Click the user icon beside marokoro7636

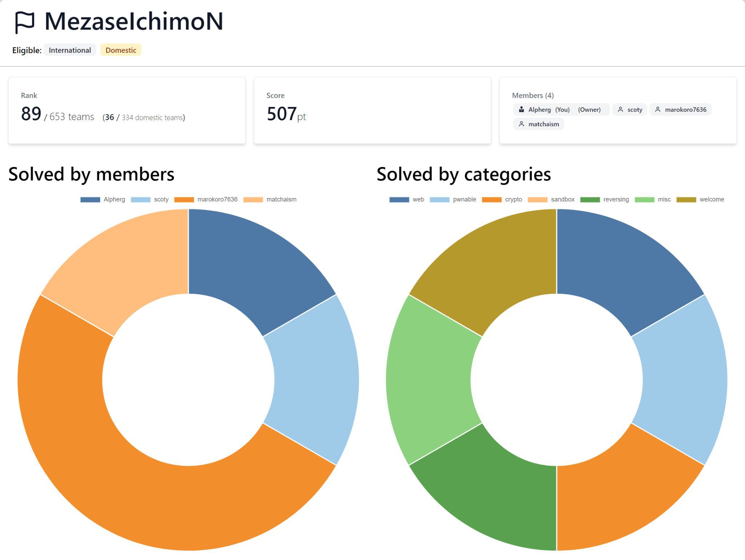click(x=658, y=110)
